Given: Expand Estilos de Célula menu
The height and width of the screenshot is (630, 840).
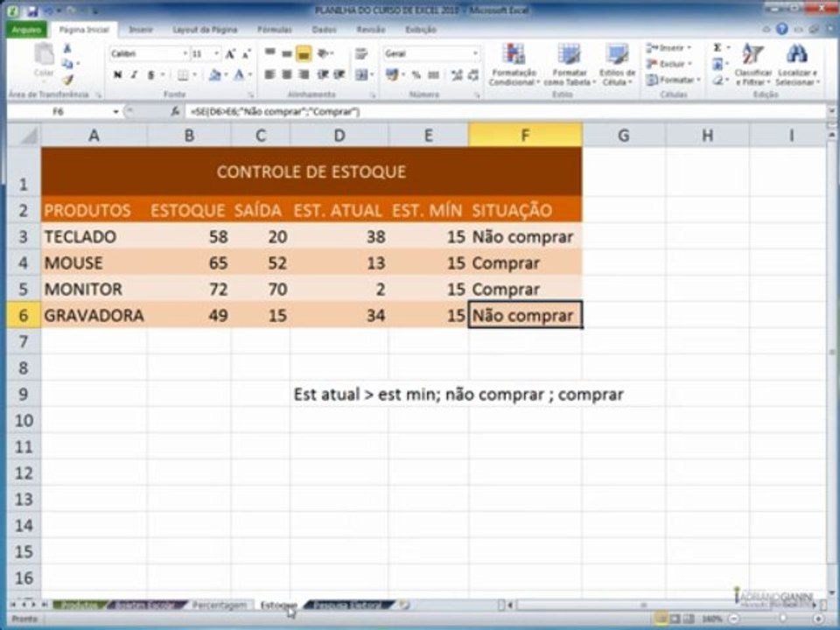Looking at the screenshot, I should point(617,64).
